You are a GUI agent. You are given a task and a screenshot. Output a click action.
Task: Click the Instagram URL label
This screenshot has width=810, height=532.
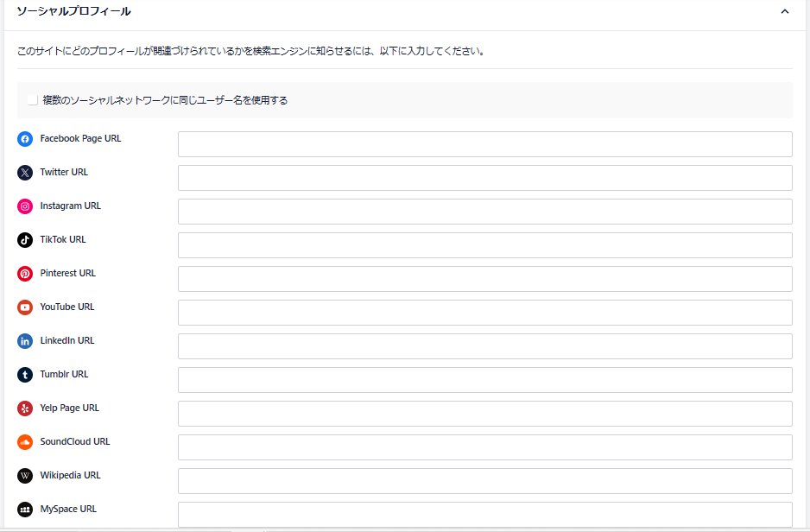pyautogui.click(x=70, y=206)
